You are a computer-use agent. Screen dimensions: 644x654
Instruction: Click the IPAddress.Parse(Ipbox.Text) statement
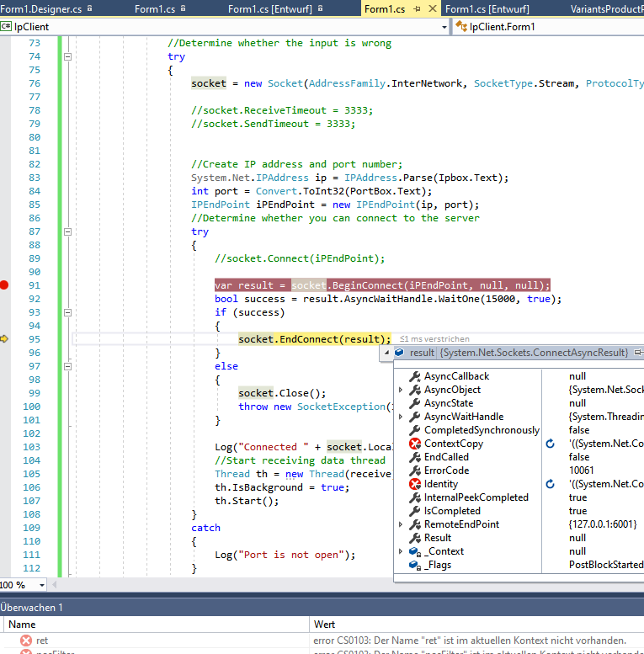(x=426, y=178)
